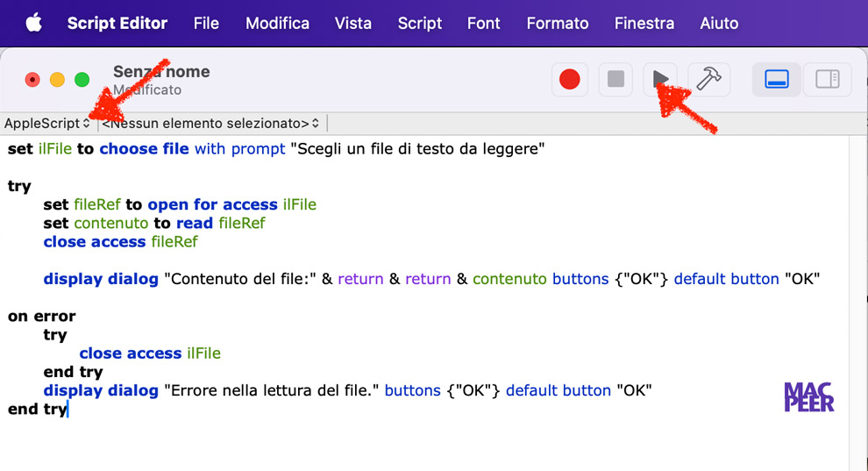Image resolution: width=868 pixels, height=471 pixels.
Task: Open the Script menu
Action: [420, 24]
